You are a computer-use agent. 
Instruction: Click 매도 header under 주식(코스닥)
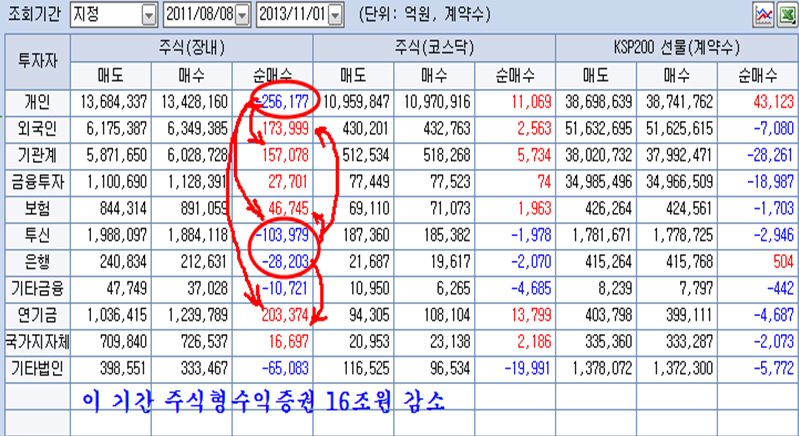353,74
